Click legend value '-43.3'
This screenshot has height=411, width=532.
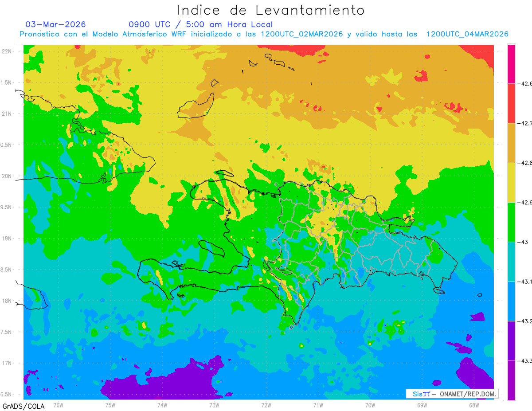(x=524, y=361)
